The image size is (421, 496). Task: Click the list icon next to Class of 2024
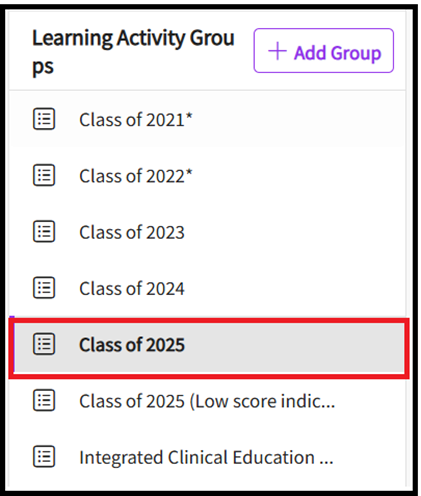tap(44, 288)
